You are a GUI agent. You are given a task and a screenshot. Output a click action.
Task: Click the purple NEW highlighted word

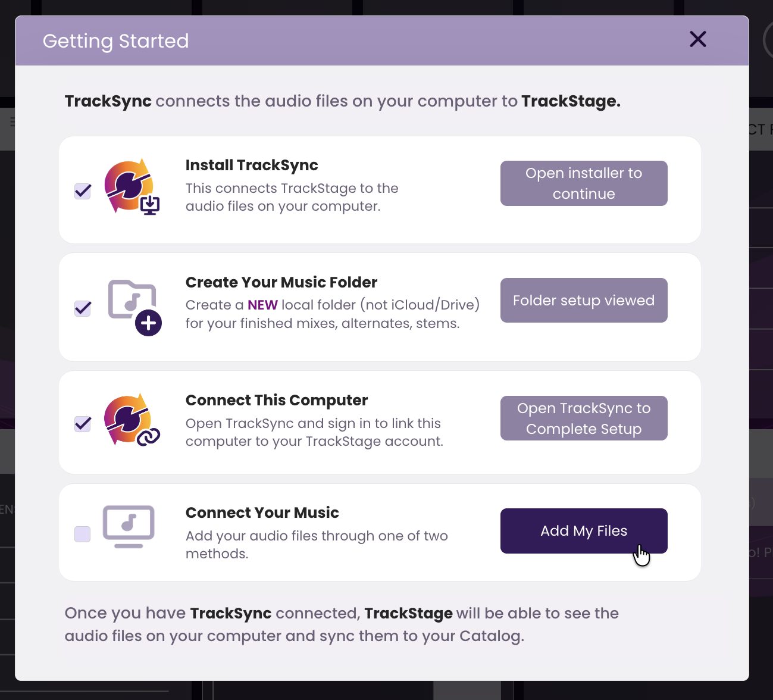(x=262, y=305)
